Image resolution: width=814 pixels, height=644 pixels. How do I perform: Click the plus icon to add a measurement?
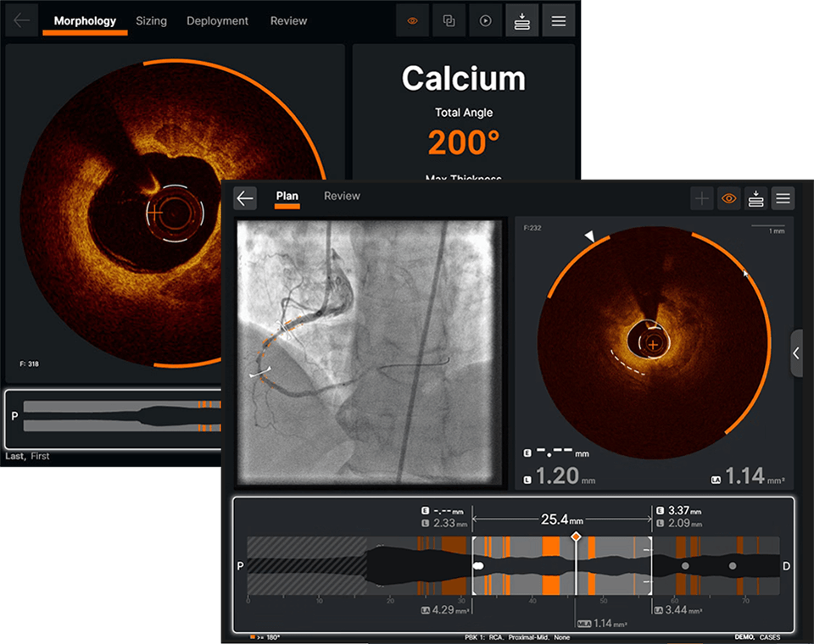click(x=702, y=197)
